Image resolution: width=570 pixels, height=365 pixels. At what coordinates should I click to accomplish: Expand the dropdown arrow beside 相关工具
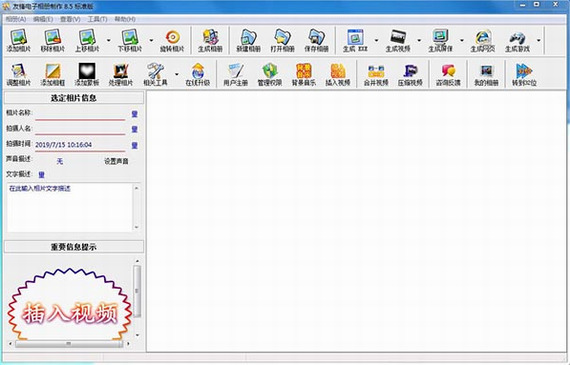[177, 74]
